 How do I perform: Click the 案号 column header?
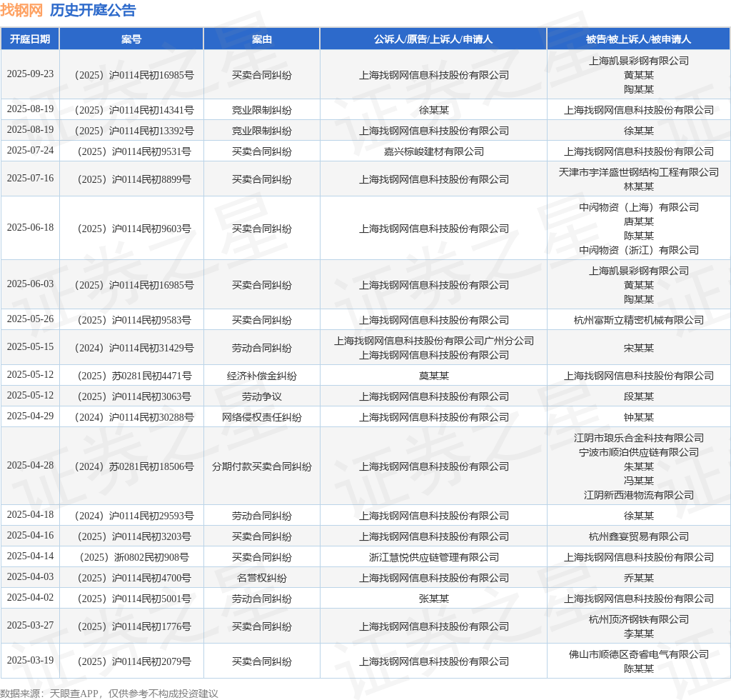131,39
